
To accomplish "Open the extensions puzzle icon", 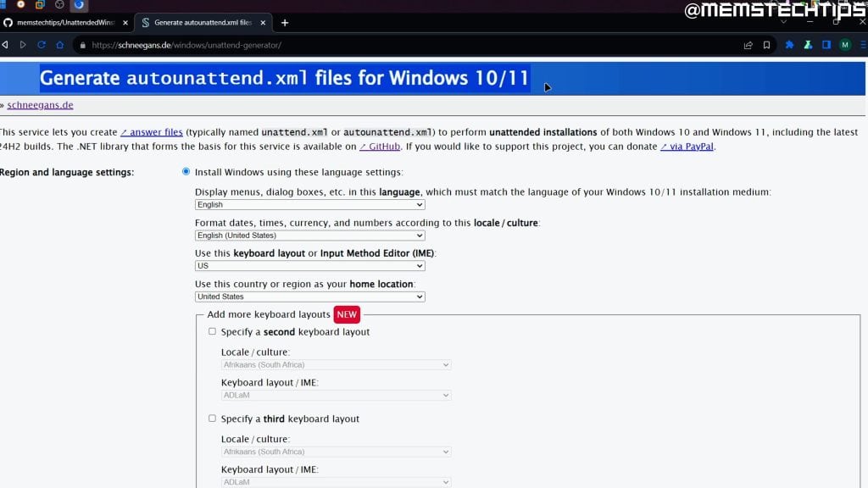I will (x=790, y=45).
